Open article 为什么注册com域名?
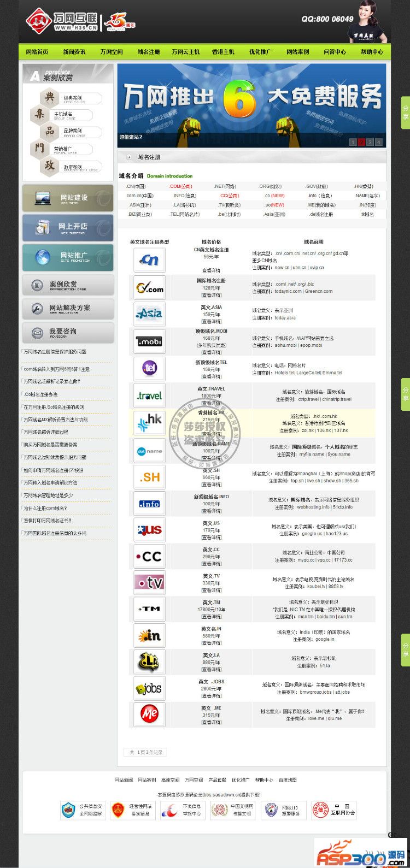Viewport: 410px width, 868px height. coord(45,508)
